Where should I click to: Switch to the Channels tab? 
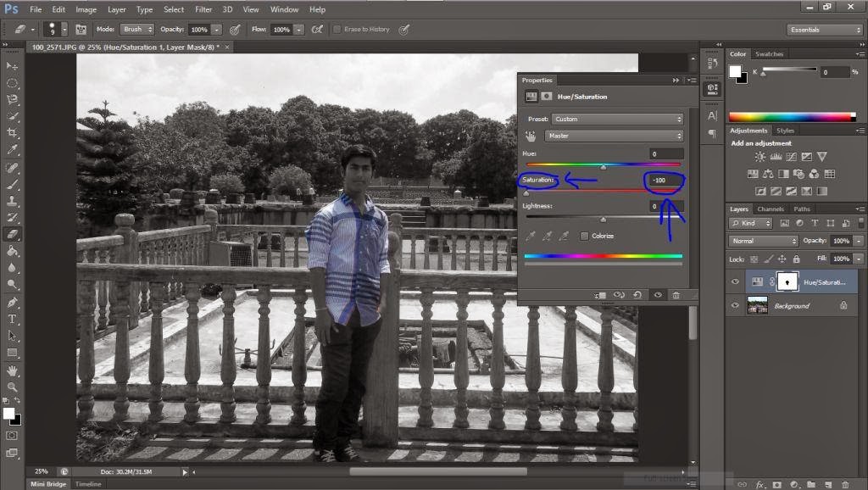(771, 209)
